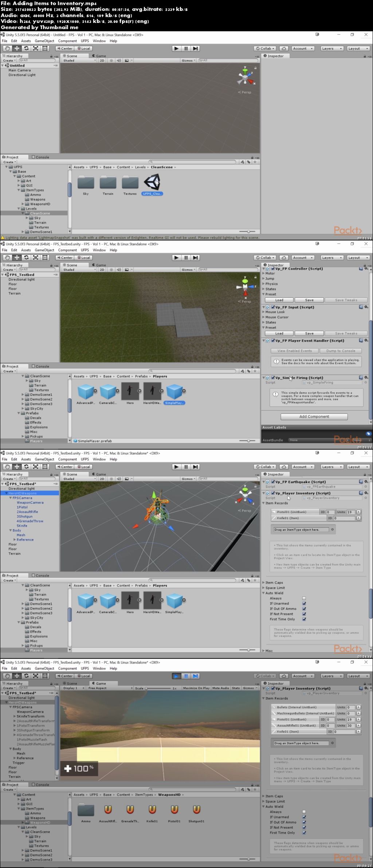The height and width of the screenshot is (868, 373).
Task: Open help icon of Vp_FP Controller script
Action: click(361, 268)
